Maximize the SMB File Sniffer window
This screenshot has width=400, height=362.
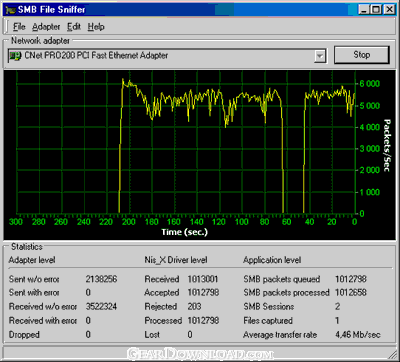[376, 10]
